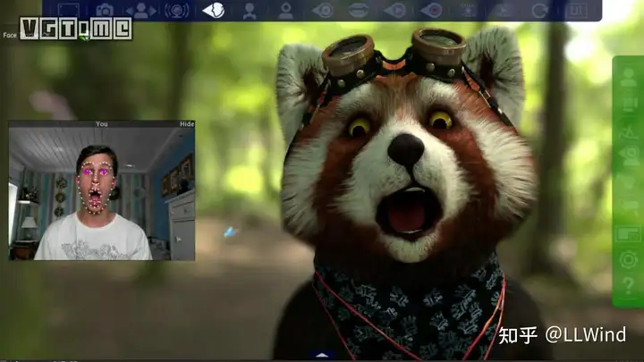Open help with the question mark icon
The image size is (644, 362).
tap(629, 286)
